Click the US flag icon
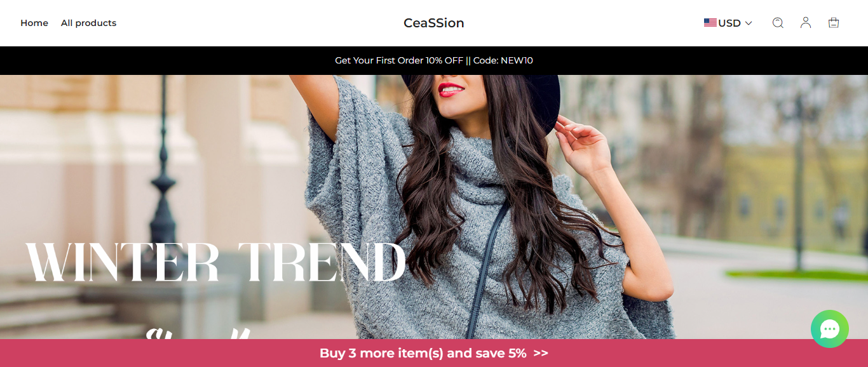 [x=710, y=23]
